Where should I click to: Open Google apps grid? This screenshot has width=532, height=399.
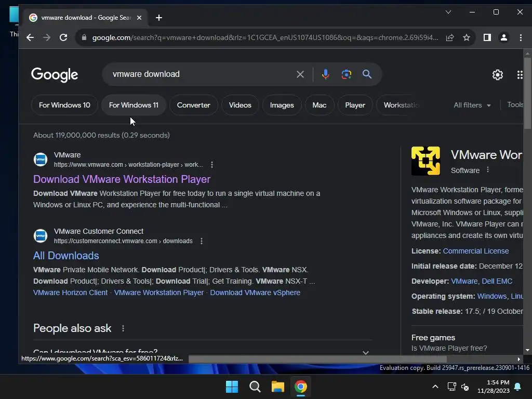pyautogui.click(x=520, y=75)
